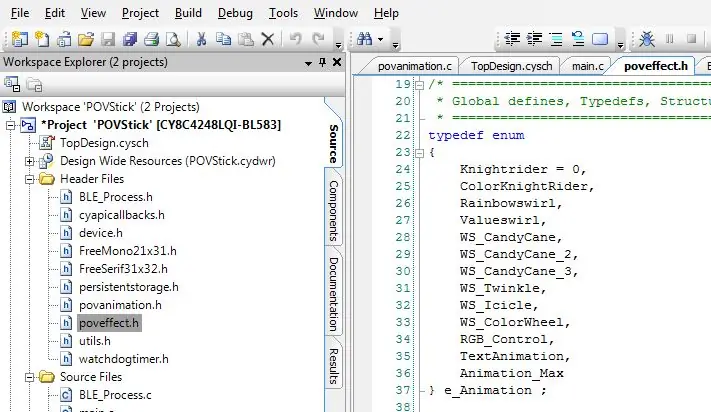Click the collapse all projects icon
Image resolution: width=711 pixels, height=412 pixels.
tap(12, 84)
